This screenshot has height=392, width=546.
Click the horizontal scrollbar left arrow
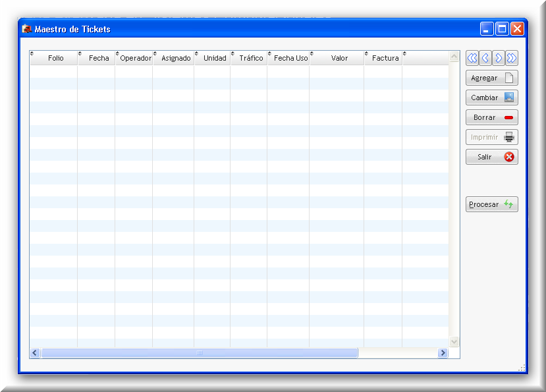click(x=34, y=353)
